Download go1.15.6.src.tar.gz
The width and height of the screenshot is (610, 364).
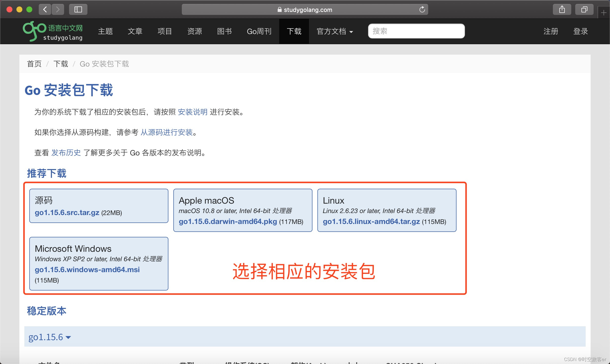coord(67,213)
